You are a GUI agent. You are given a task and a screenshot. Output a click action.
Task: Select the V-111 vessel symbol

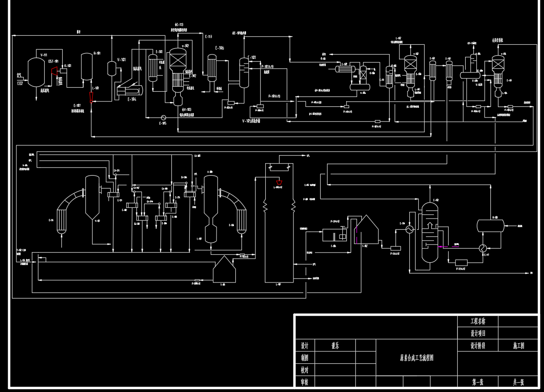tap(36, 72)
